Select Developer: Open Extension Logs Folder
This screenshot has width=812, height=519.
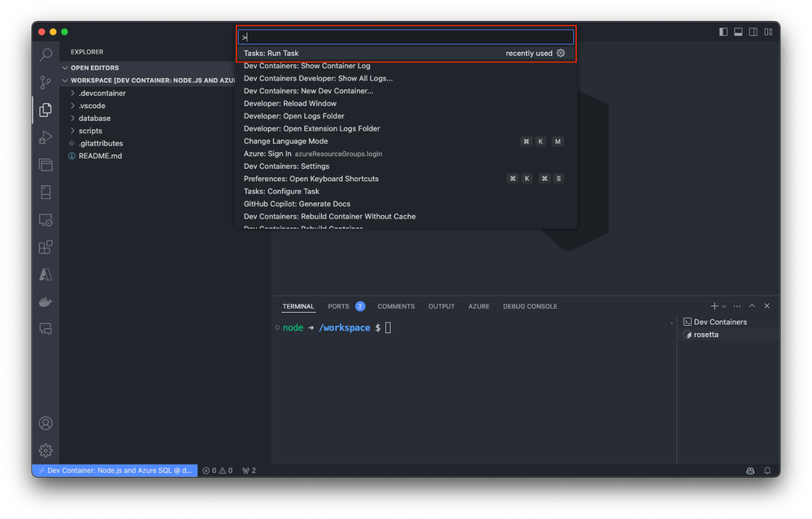406,128
